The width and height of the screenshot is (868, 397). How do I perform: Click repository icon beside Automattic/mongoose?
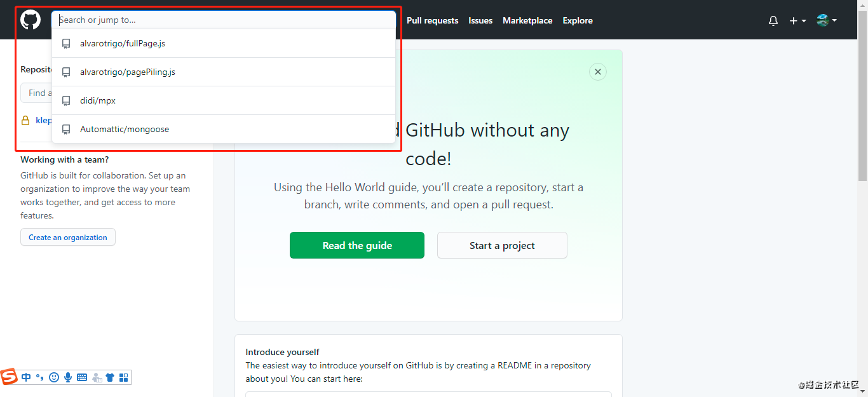pos(66,130)
